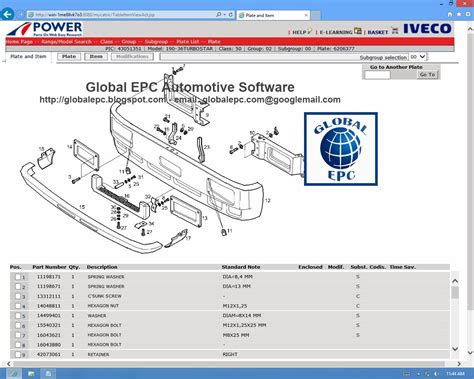The width and height of the screenshot is (474, 379).
Task: Click the address bar search magnifier icon
Action: (219, 15)
